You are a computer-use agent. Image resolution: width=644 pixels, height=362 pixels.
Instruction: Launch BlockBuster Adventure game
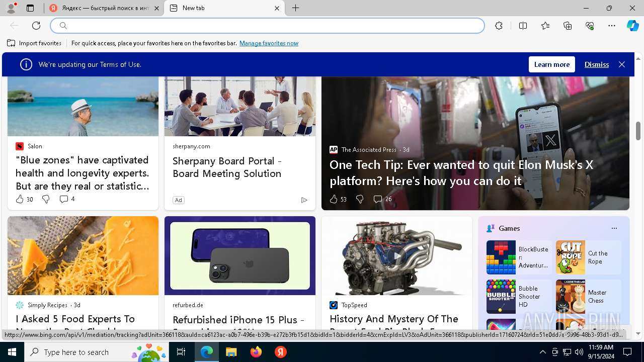pyautogui.click(x=519, y=257)
